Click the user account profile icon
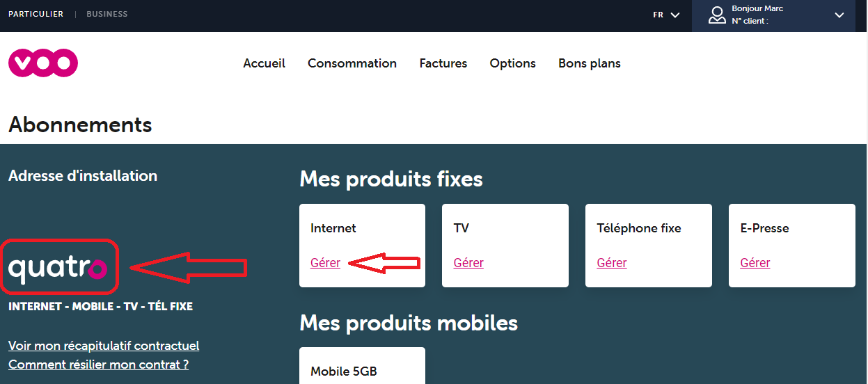The image size is (868, 384). [x=717, y=15]
